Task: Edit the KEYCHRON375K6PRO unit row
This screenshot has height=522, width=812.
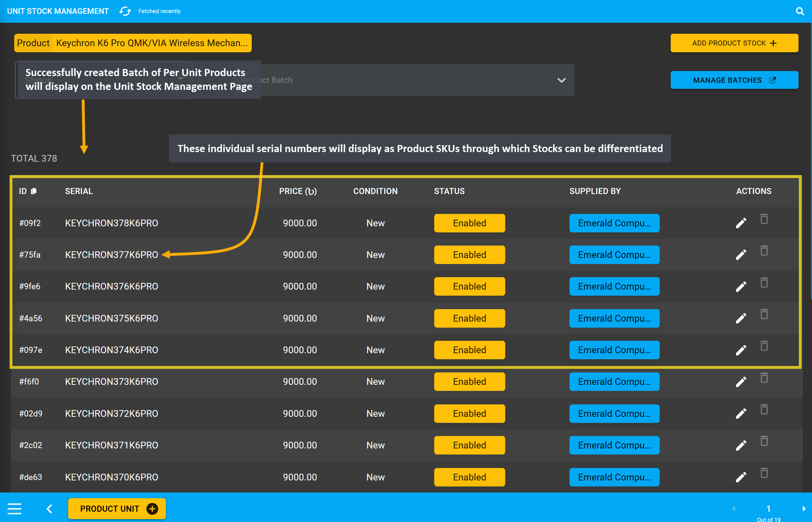Action: [x=741, y=318]
